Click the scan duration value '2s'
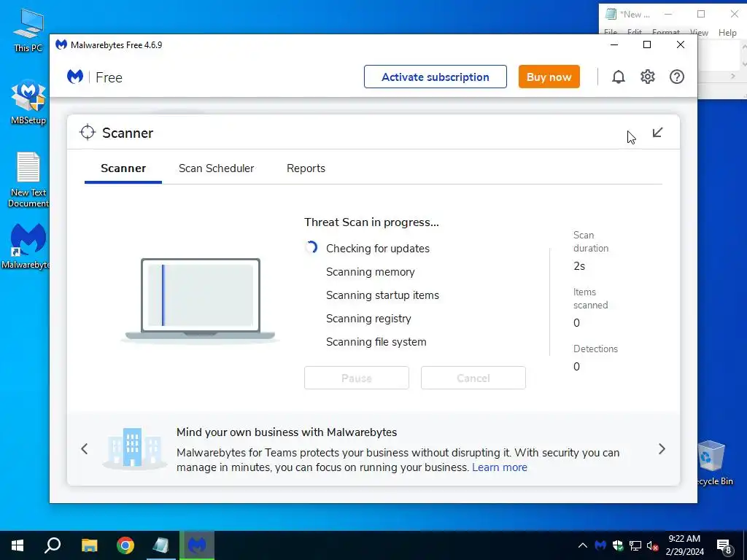Screen dimensions: 747x560 pos(579,266)
